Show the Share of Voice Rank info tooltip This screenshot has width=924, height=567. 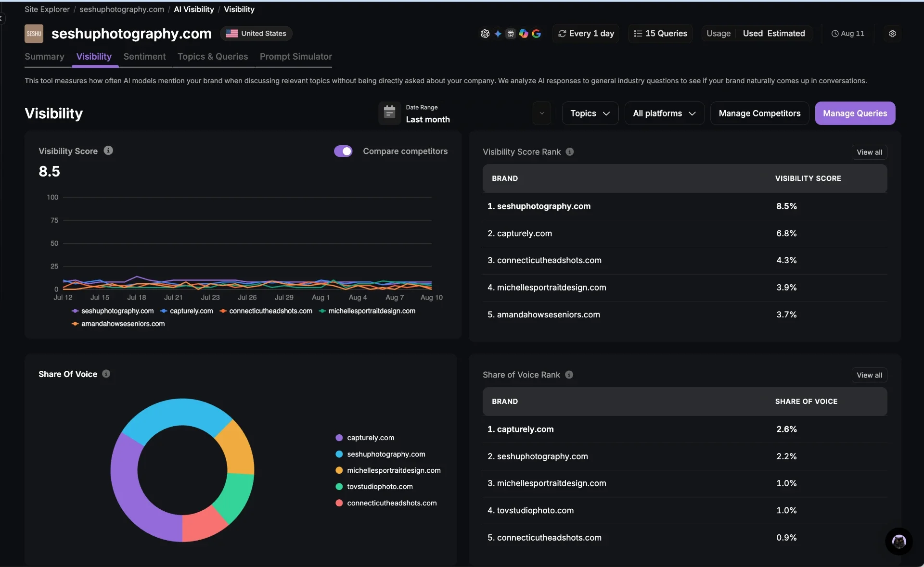(x=569, y=375)
